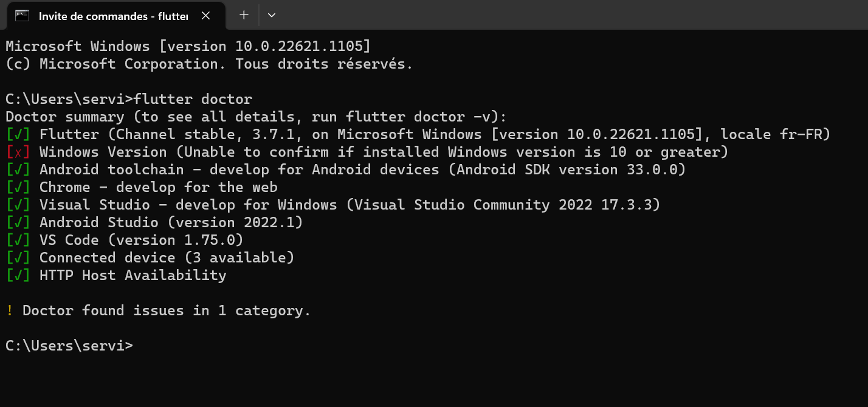
Task: Select the Invite de commandes tab
Action: pos(112,16)
